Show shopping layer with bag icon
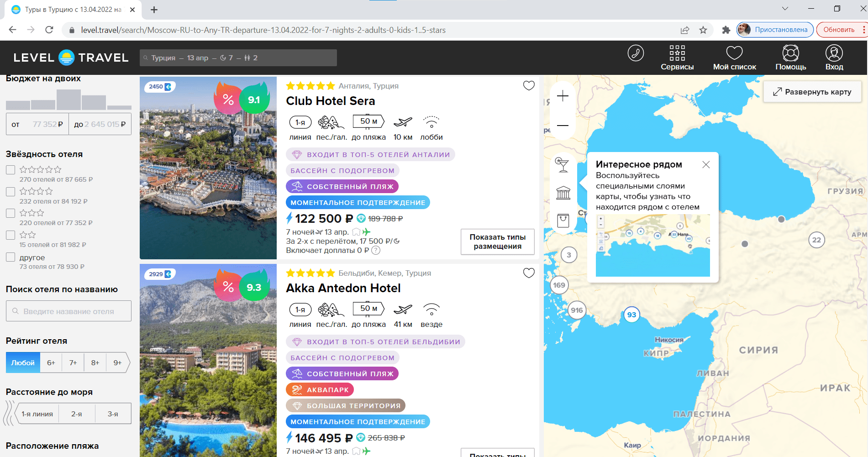868x457 pixels. point(563,221)
